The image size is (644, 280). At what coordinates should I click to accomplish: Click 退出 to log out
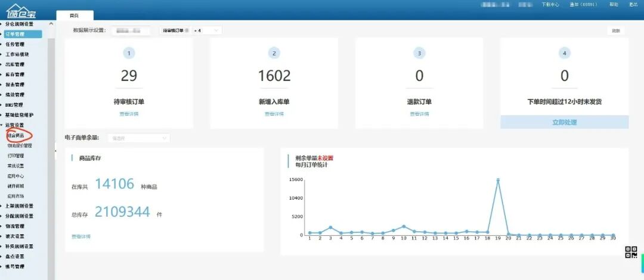(633, 5)
